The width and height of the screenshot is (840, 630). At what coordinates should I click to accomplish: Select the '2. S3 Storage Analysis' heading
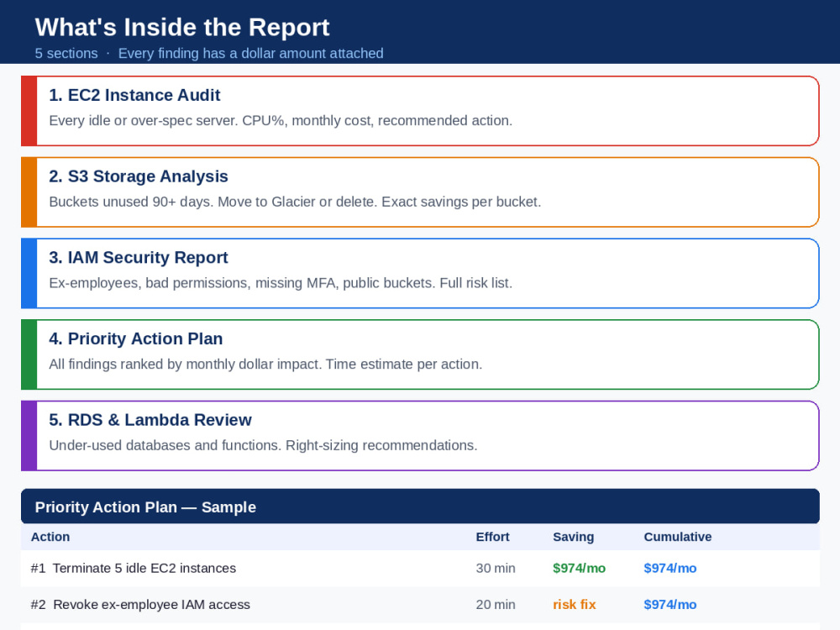pos(139,176)
